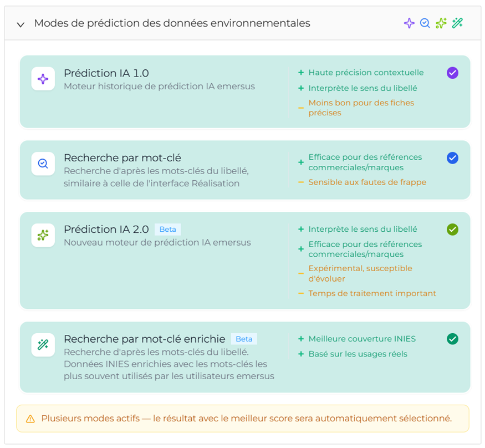Toggle the Recherche par mot-clé enrichie checkmark
The image size is (485, 448).
pyautogui.click(x=452, y=339)
